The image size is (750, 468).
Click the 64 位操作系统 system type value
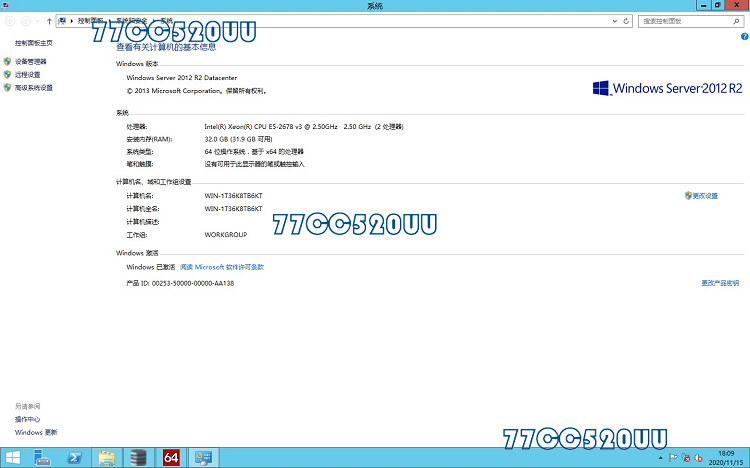[254, 152]
